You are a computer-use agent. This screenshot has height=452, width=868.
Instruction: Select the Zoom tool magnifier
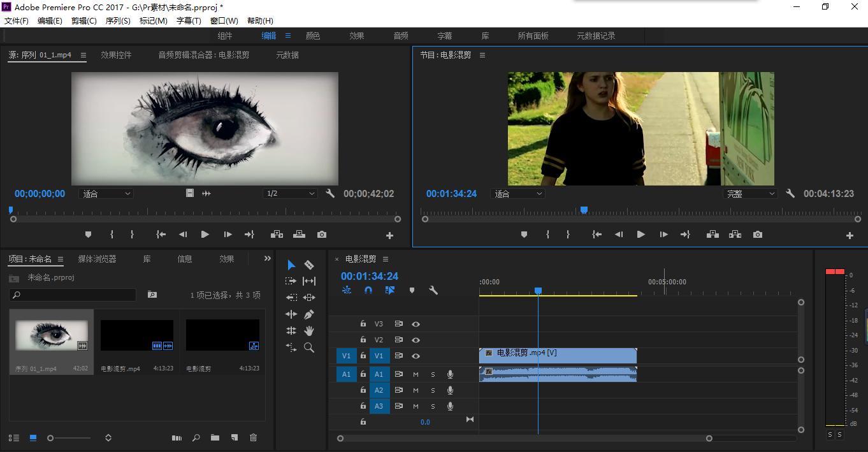point(309,347)
